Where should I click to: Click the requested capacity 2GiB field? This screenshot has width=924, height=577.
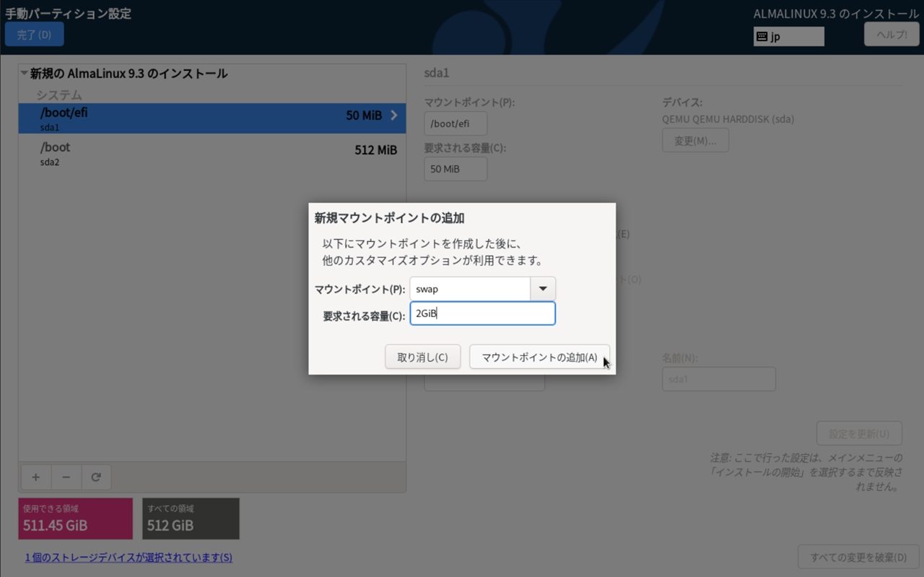[482, 313]
